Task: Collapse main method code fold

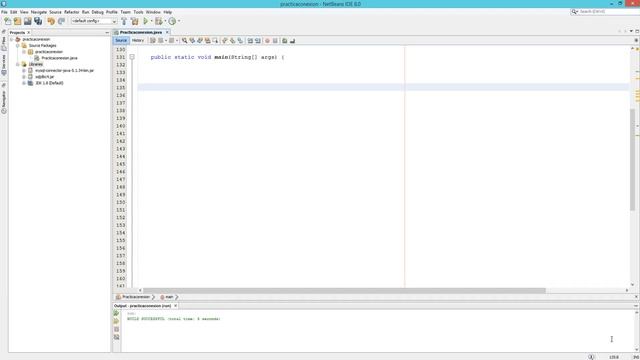Action: click(132, 57)
